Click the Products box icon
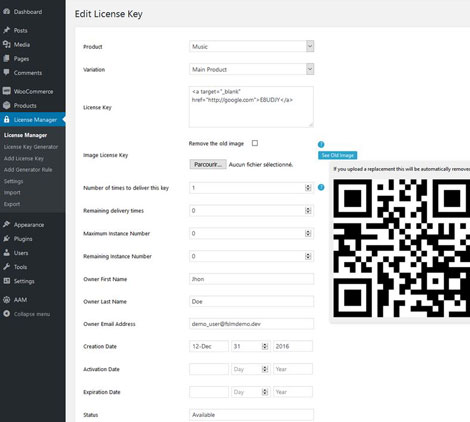Screen dimensions: 470x422 click(6, 105)
